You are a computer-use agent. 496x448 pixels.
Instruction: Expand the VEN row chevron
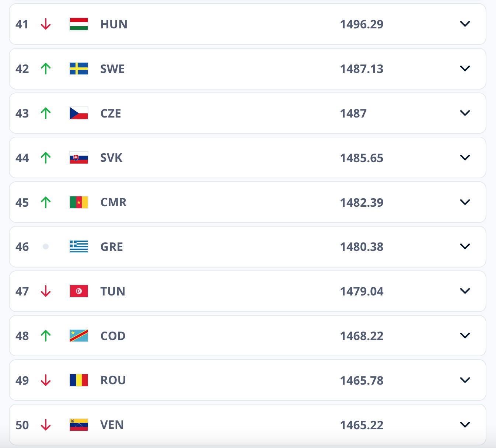point(465,425)
